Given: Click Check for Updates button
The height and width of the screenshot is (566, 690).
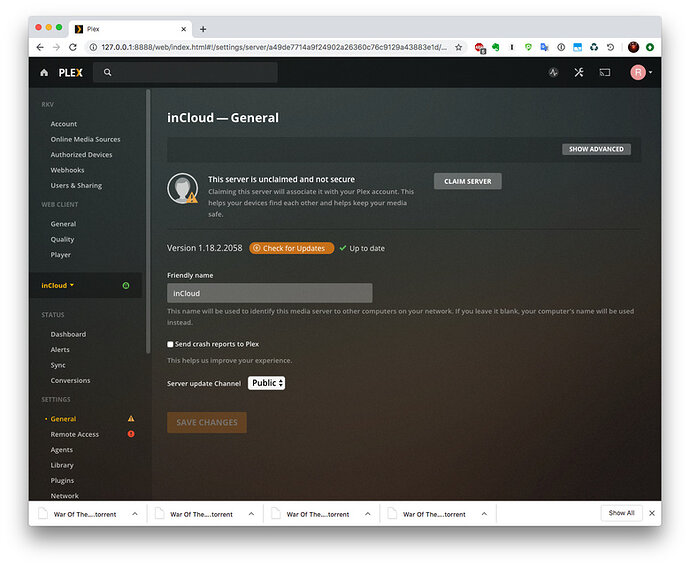Looking at the screenshot, I should pos(291,248).
